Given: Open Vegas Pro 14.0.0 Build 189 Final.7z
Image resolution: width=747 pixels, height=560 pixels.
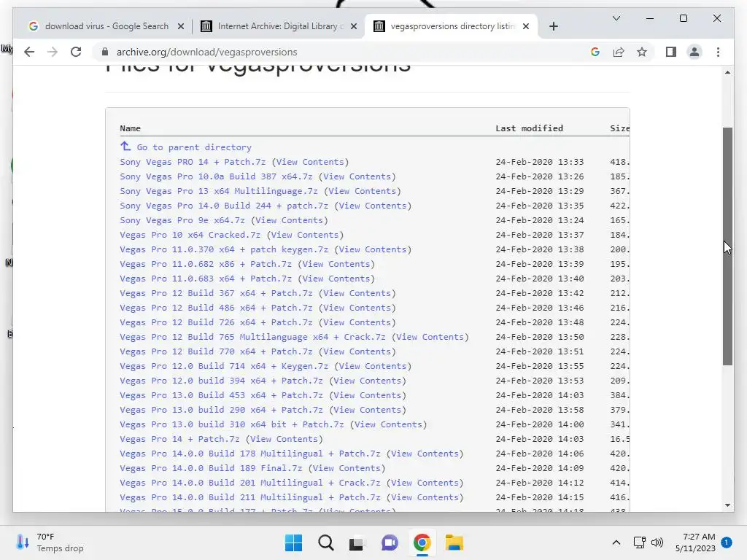Looking at the screenshot, I should (211, 469).
